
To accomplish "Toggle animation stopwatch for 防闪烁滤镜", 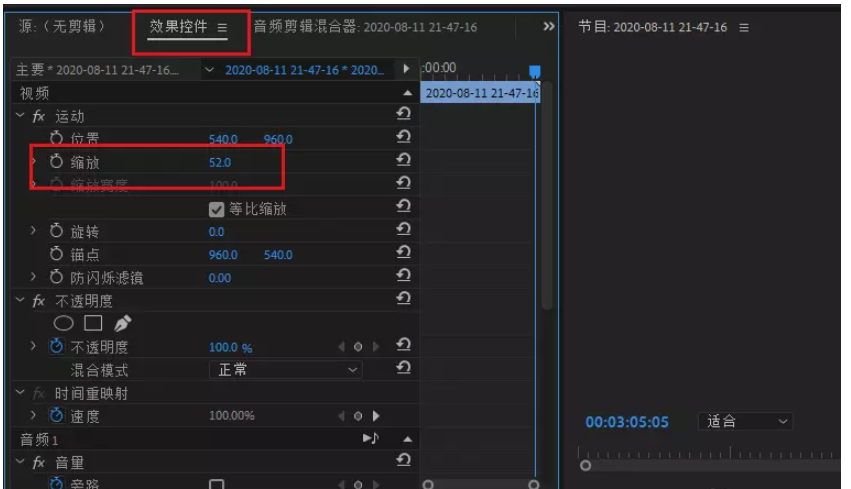I will [56, 277].
